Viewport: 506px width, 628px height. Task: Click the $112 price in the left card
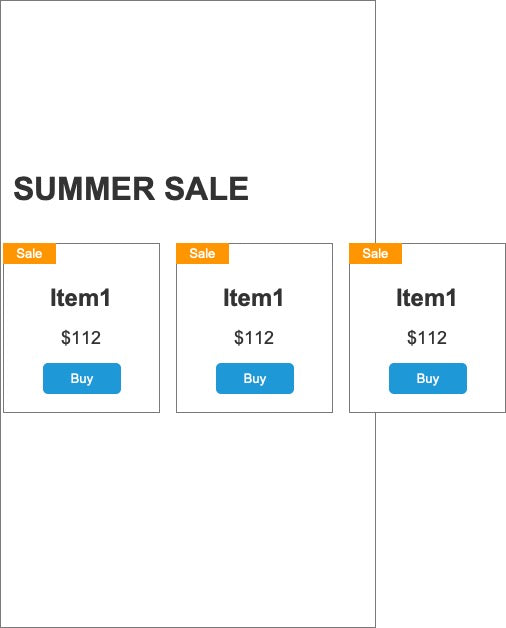[81, 337]
